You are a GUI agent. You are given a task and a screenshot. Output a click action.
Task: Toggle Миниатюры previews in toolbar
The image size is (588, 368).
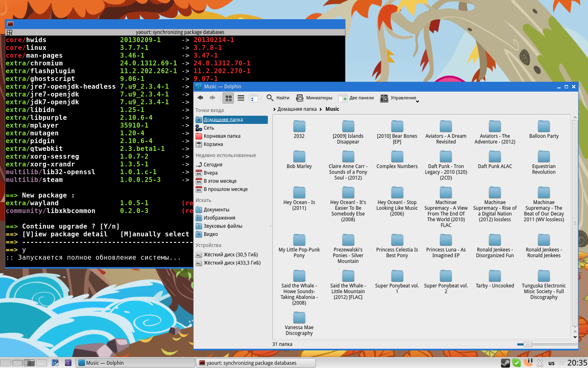point(314,98)
